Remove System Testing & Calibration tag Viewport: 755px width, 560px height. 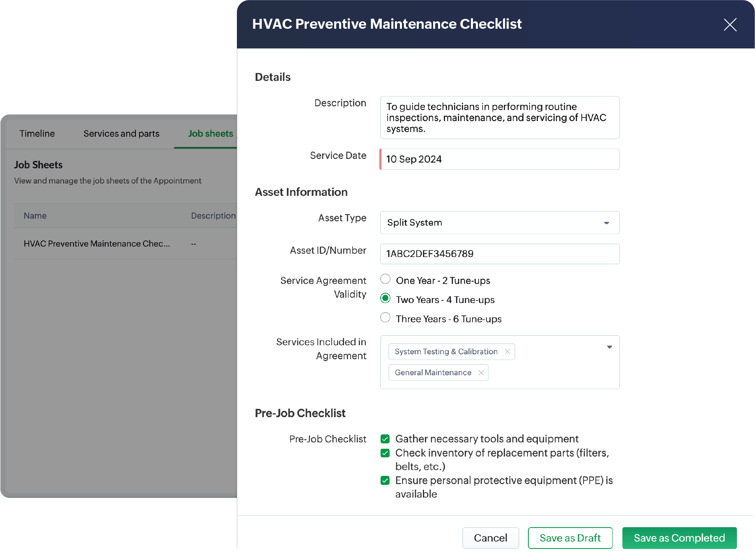coord(507,352)
